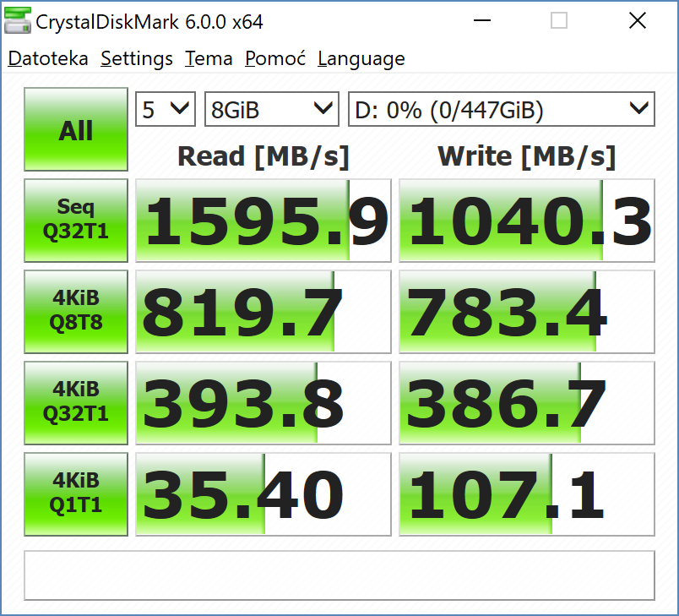The image size is (679, 616).
Task: Open the Datoteka menu
Action: pos(48,58)
